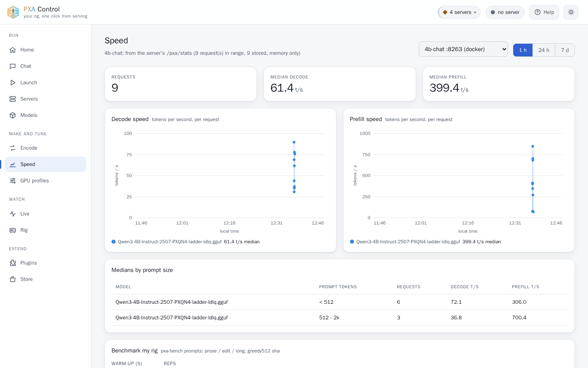588x368 pixels.
Task: Click the Requests card value 9
Action: 115,88
